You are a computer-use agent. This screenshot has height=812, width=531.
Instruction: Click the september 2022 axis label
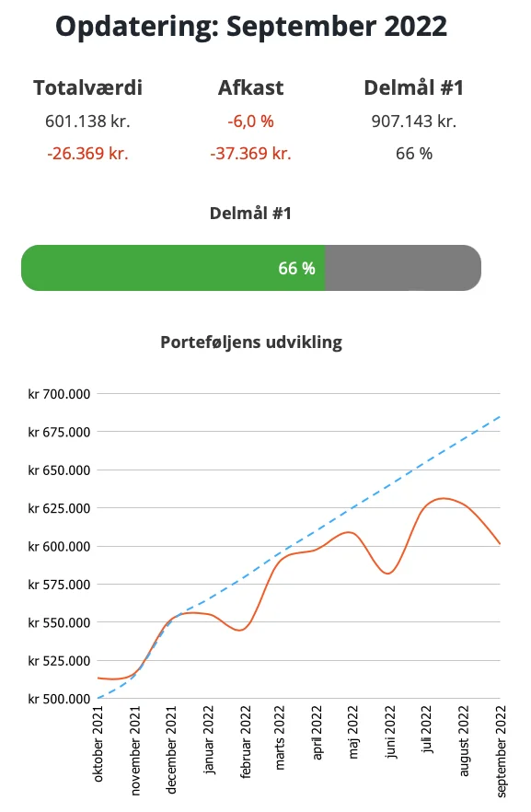point(501,751)
